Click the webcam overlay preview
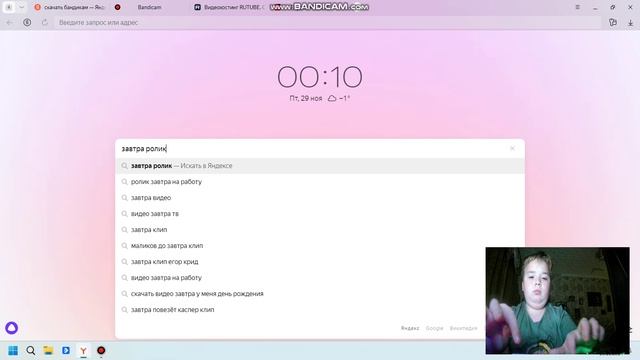Screen dimensions: 640x360 click(558, 300)
